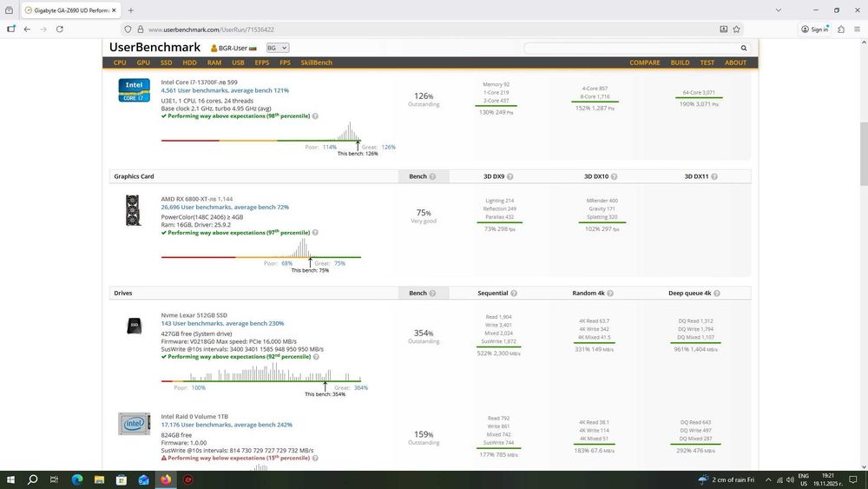
Task: Open the browser extensions icon
Action: 841,30
